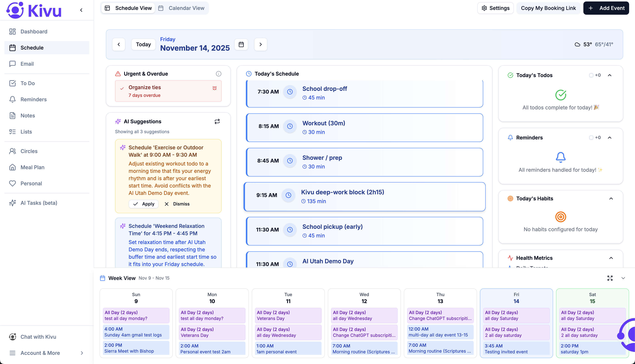Click the refresh icon in AI Suggestions
Screen dimensions: 635x364
point(217,121)
